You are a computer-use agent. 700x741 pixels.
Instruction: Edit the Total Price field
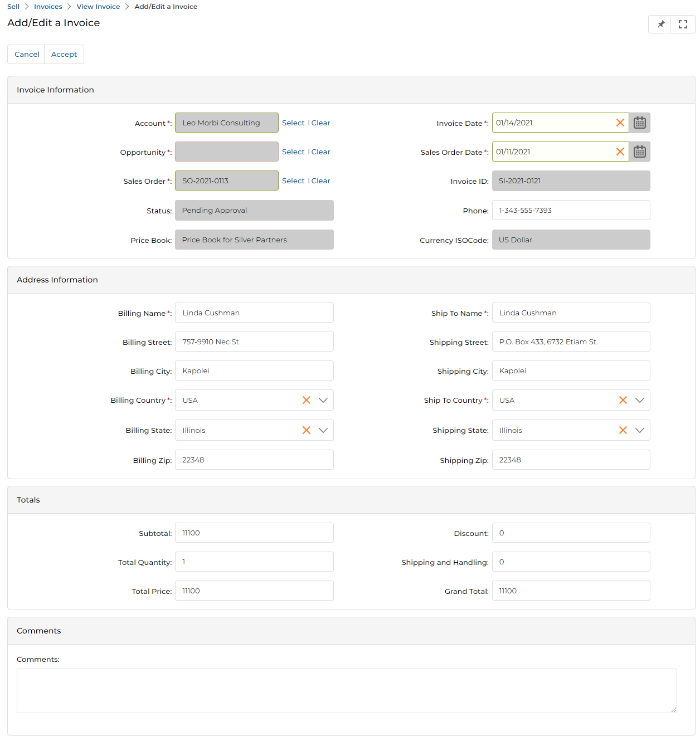[254, 591]
